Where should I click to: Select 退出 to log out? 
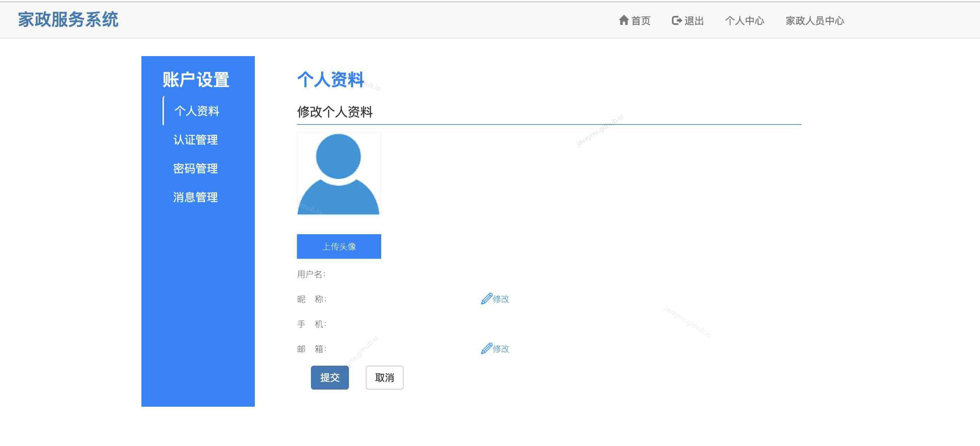tap(688, 21)
